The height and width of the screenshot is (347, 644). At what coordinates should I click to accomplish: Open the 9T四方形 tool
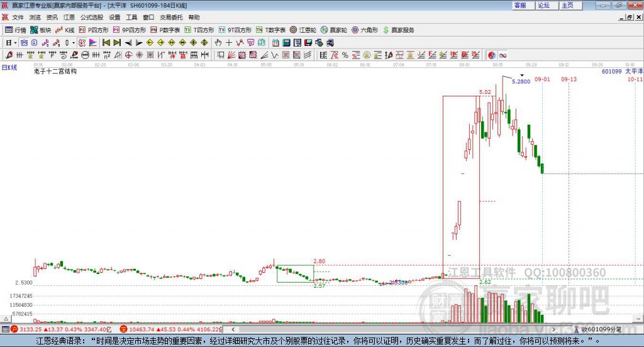tap(235, 30)
